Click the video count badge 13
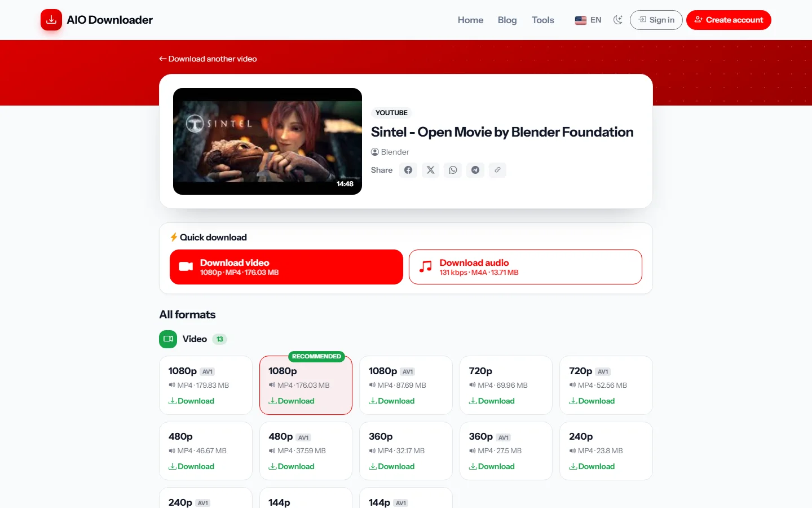812x508 pixels. tap(220, 339)
